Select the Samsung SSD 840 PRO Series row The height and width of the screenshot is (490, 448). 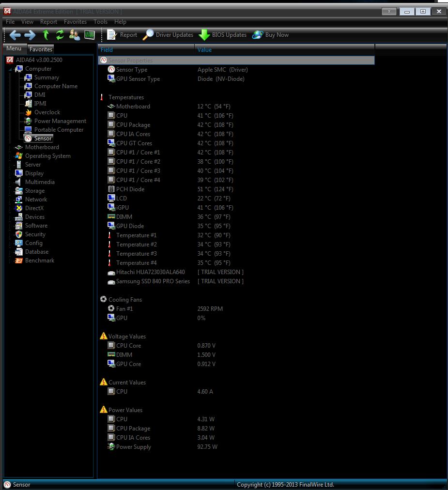(236, 281)
